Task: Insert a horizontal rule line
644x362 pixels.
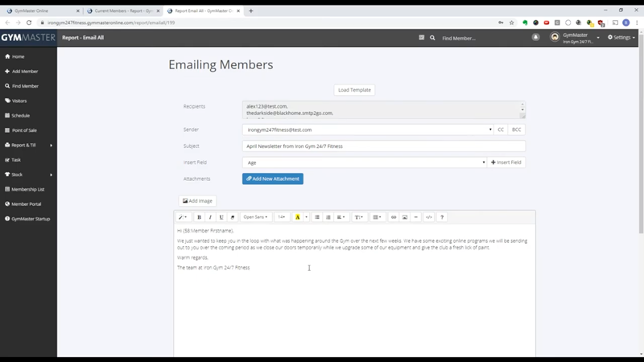Action: pos(415,217)
